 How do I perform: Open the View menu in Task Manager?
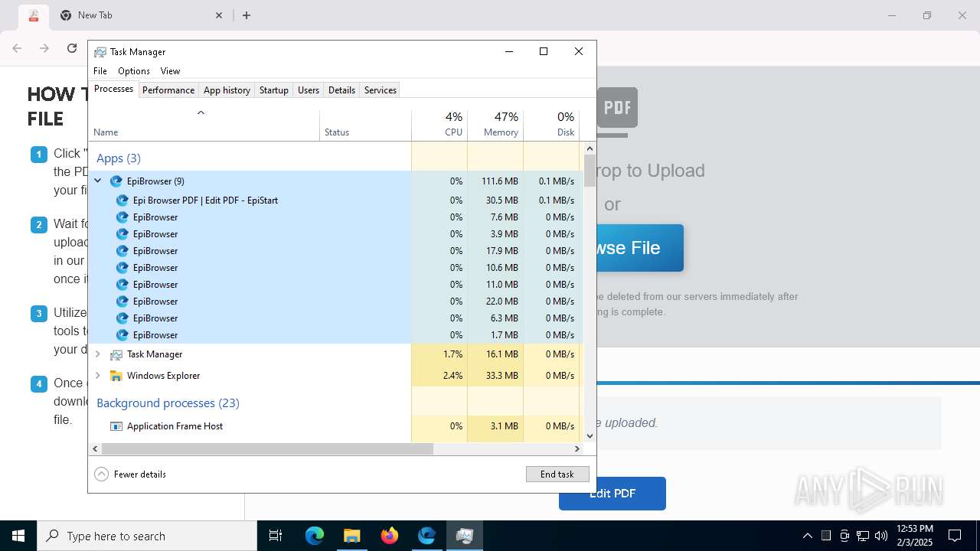(170, 71)
